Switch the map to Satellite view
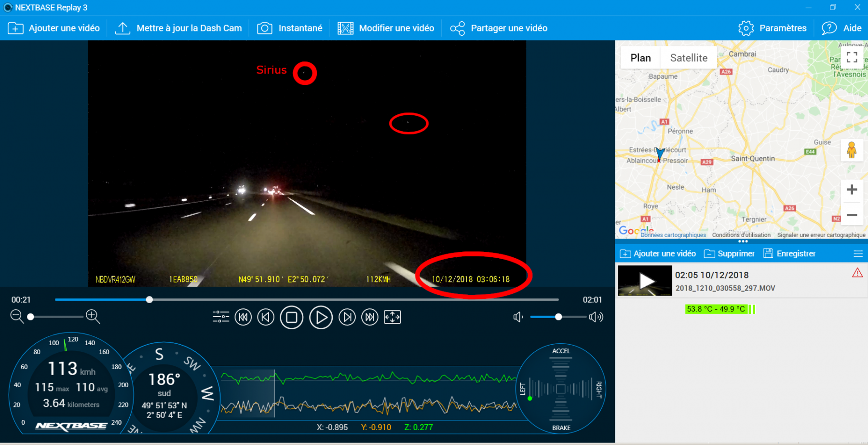Image resolution: width=868 pixels, height=445 pixels. 689,58
